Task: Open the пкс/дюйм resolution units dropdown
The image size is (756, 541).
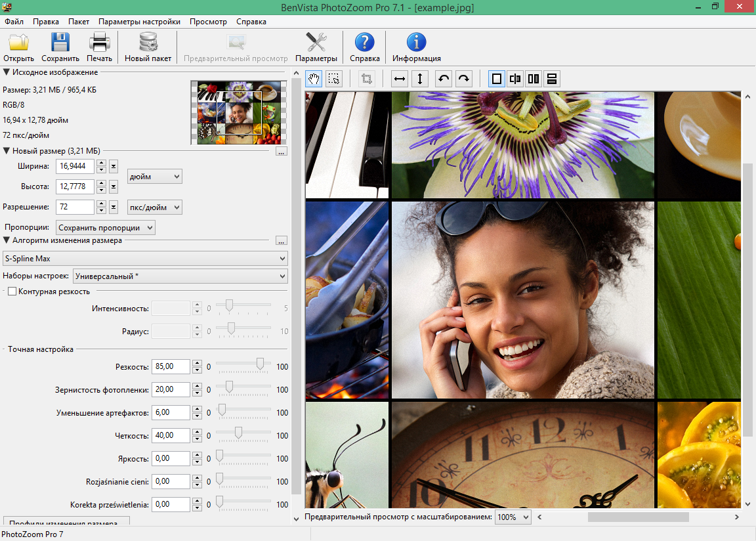Action: pyautogui.click(x=154, y=207)
